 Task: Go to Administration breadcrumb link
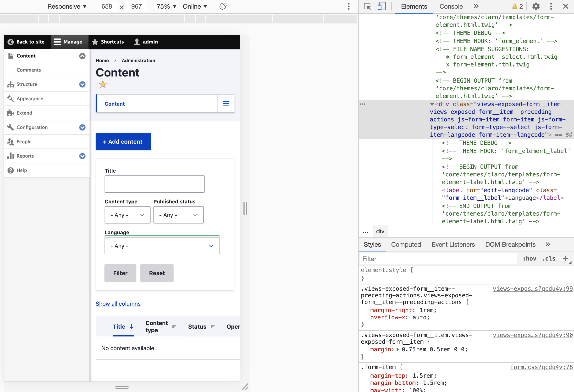[138, 60]
